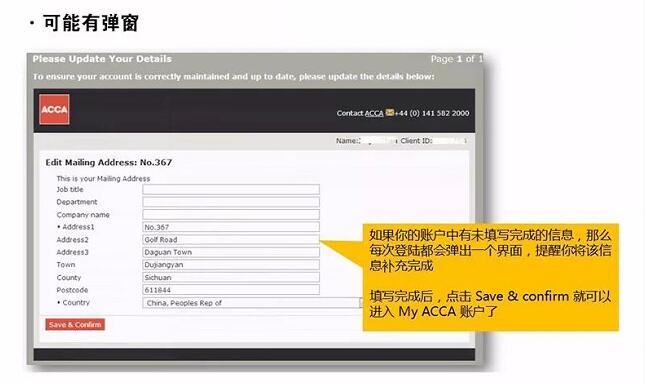Click the Address2 field with Golf Road

231,239
